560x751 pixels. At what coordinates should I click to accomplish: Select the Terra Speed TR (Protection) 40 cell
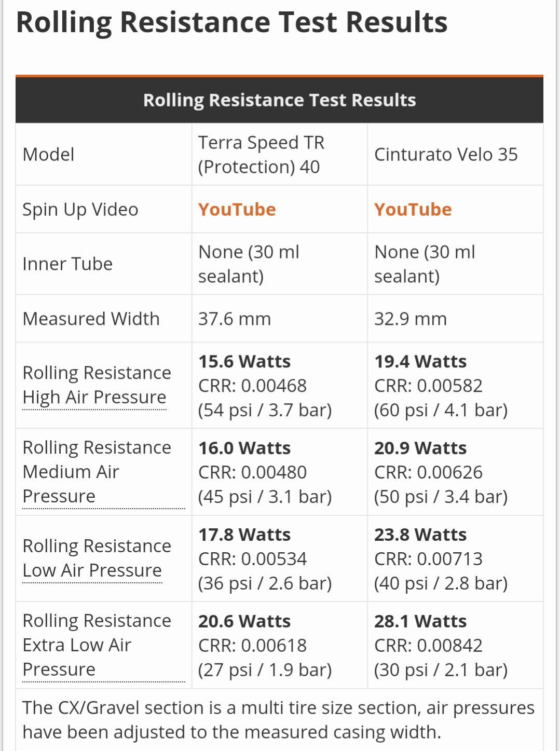point(261,155)
